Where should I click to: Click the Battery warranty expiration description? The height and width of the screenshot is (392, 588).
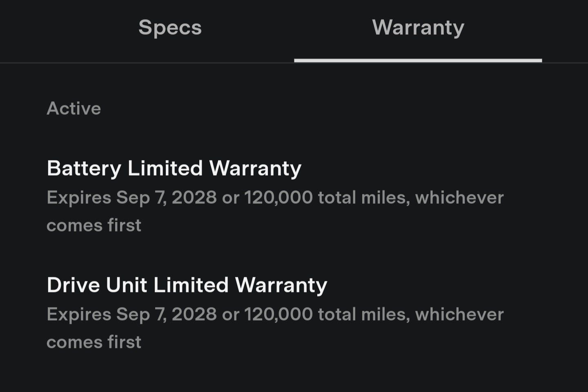point(275,212)
